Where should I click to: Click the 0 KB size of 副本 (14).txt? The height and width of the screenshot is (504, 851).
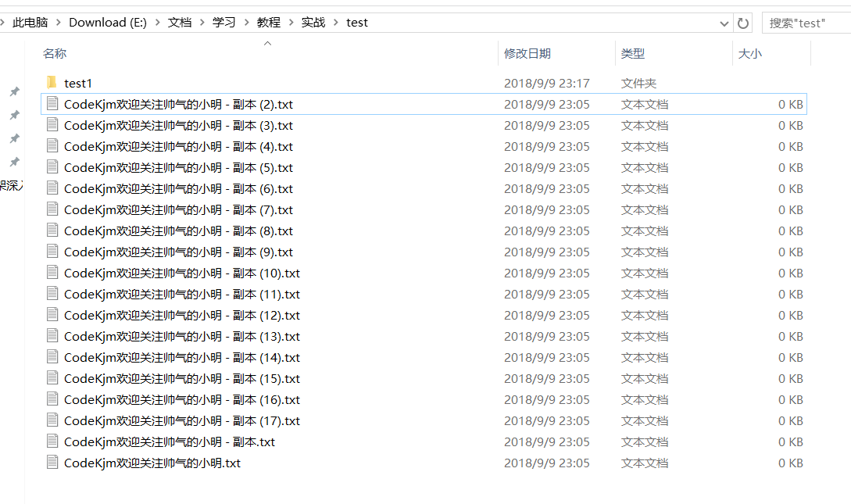790,358
